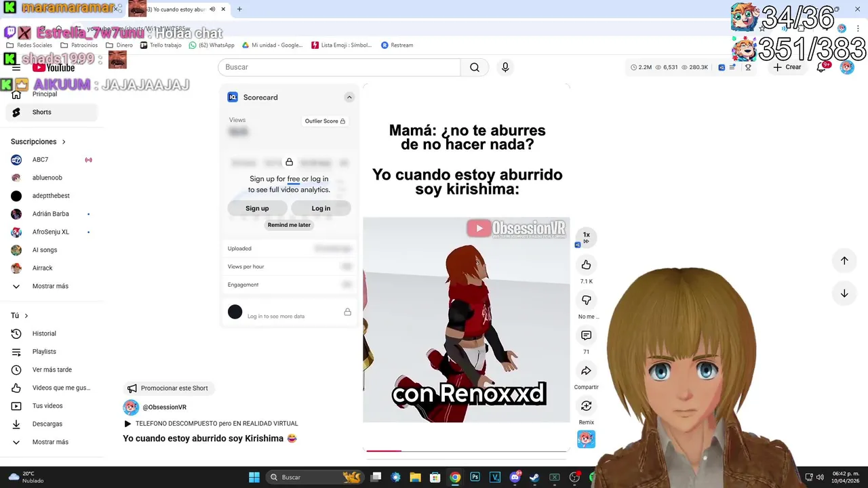The height and width of the screenshot is (488, 868).
Task: Open AI songs subscription channel
Action: (x=51, y=250)
